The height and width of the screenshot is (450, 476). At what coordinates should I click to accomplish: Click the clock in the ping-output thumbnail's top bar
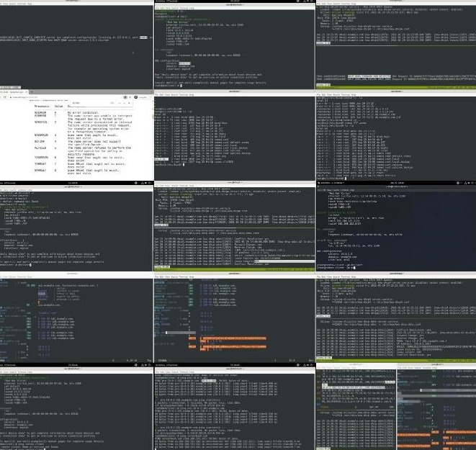(x=234, y=365)
